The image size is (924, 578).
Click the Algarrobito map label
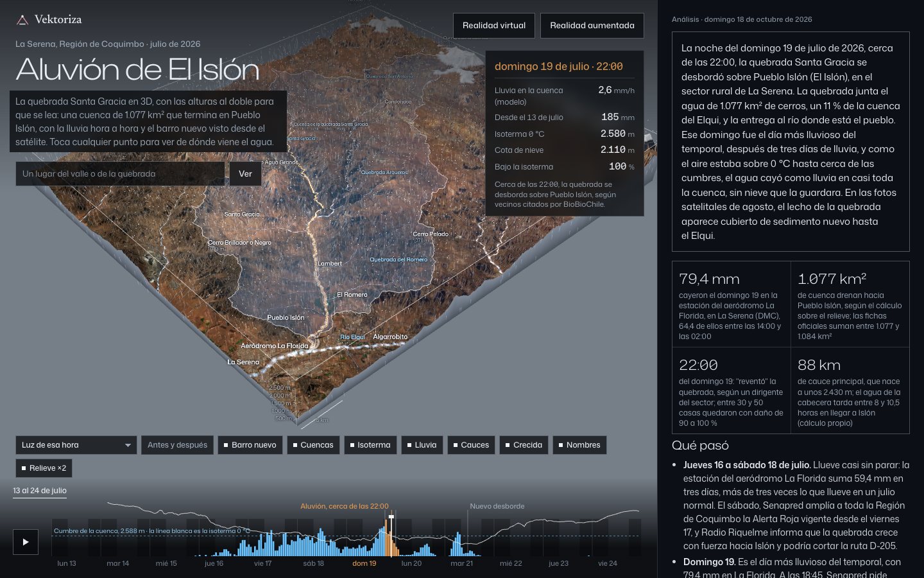[x=390, y=337]
